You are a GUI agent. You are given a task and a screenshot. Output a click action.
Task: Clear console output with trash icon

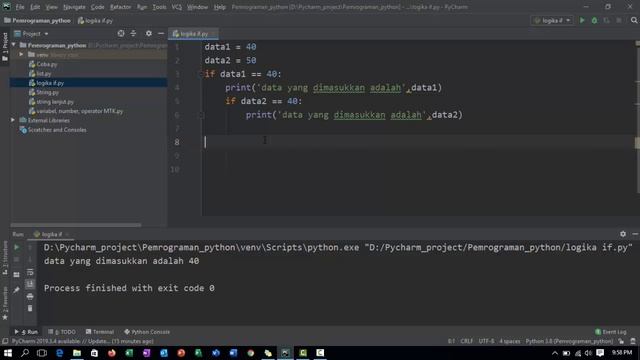(x=30, y=309)
